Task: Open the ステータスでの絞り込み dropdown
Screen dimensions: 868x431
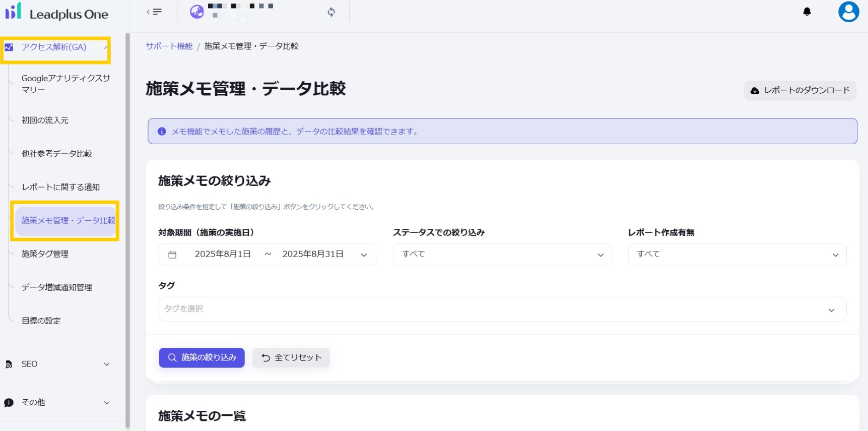Action: (502, 255)
